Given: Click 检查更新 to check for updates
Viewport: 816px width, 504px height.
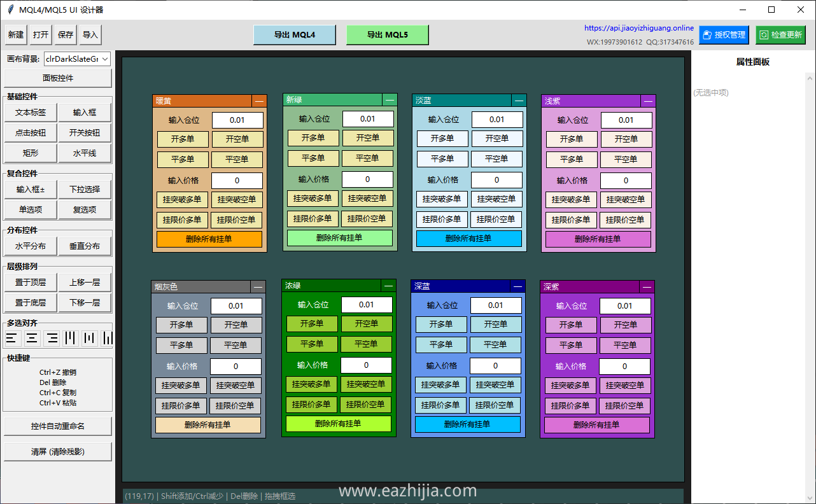Looking at the screenshot, I should click(780, 35).
